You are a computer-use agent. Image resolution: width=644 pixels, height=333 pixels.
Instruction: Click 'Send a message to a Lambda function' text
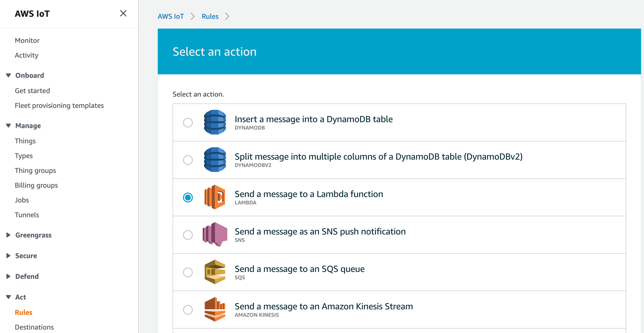click(309, 194)
